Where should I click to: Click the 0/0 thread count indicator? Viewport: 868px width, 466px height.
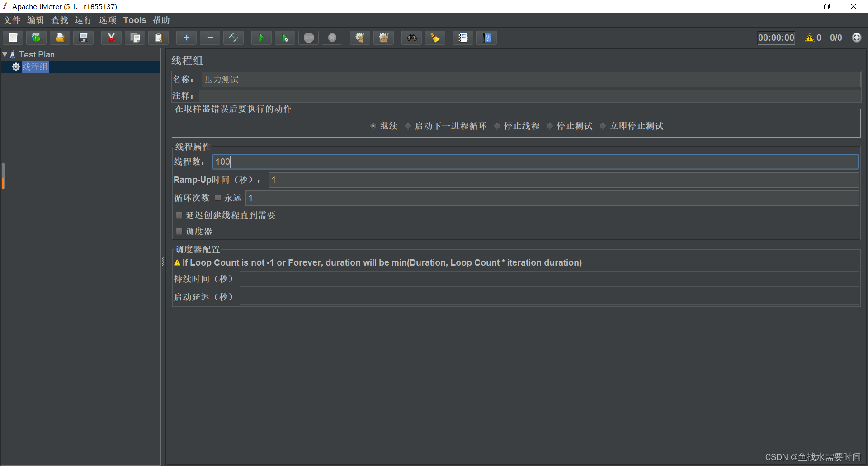pos(836,38)
